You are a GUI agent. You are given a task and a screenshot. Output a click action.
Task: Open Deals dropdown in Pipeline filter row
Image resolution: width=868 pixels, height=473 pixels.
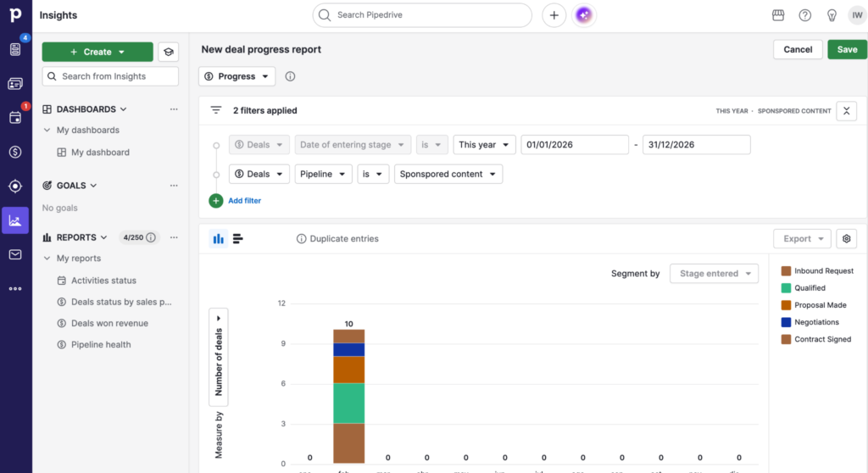point(259,174)
